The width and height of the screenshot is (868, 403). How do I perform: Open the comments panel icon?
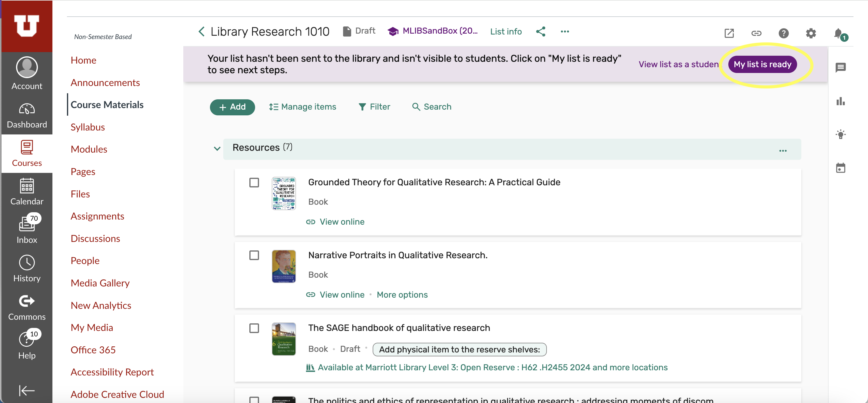[840, 68]
